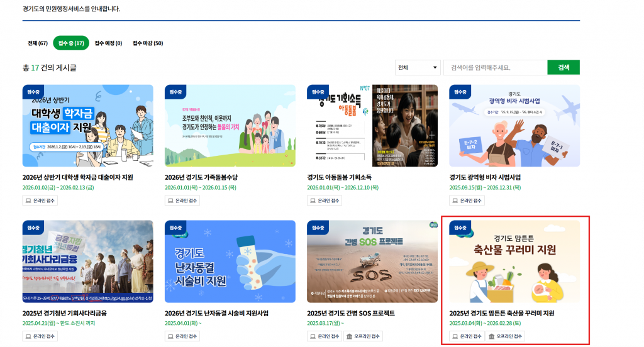Open title 2025년 경기도 맘튼튼 축산물 꾸러미 지원
Screen dimensions: 644x347
(502, 313)
